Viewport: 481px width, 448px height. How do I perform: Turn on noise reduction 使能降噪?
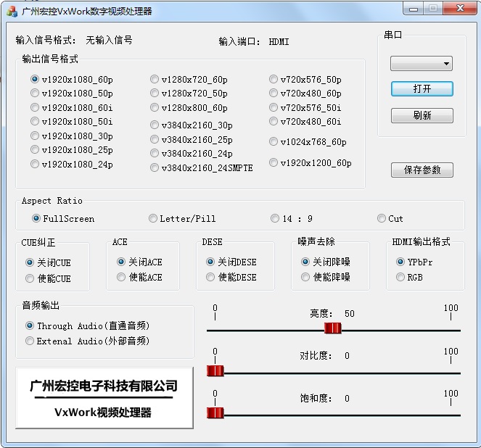(x=305, y=277)
